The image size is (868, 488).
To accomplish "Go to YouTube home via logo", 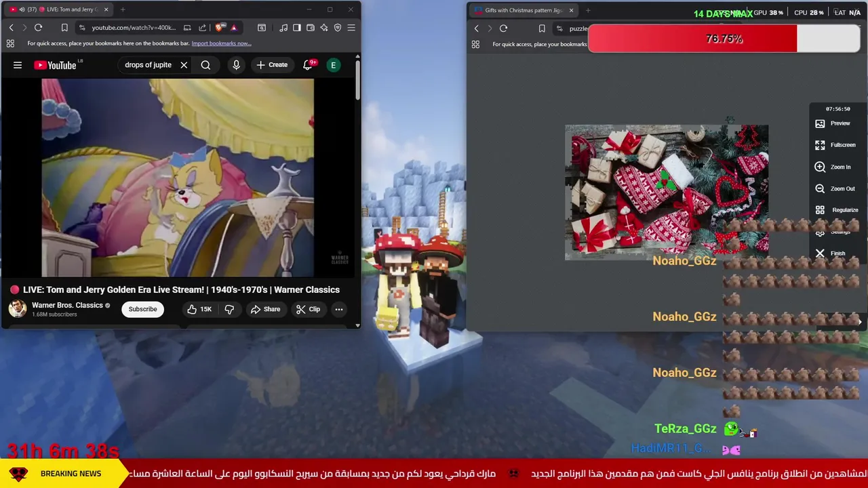I will [x=56, y=65].
